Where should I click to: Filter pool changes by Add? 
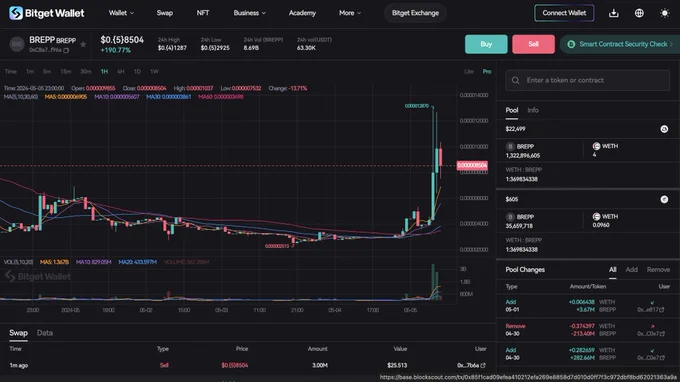[x=631, y=270]
